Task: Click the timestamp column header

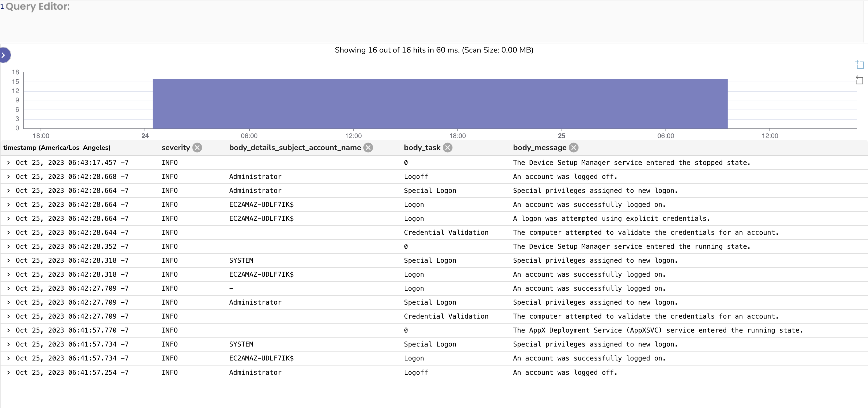Action: point(57,148)
